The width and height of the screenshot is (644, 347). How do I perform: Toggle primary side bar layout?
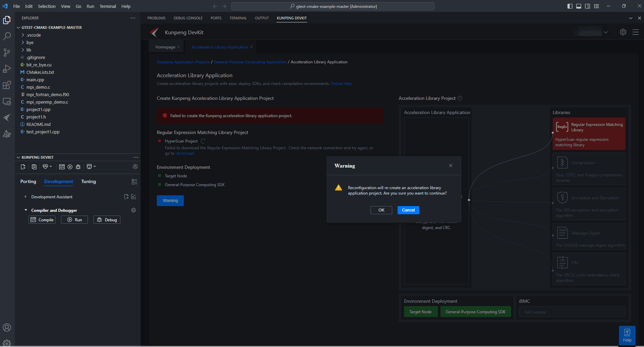pyautogui.click(x=570, y=6)
